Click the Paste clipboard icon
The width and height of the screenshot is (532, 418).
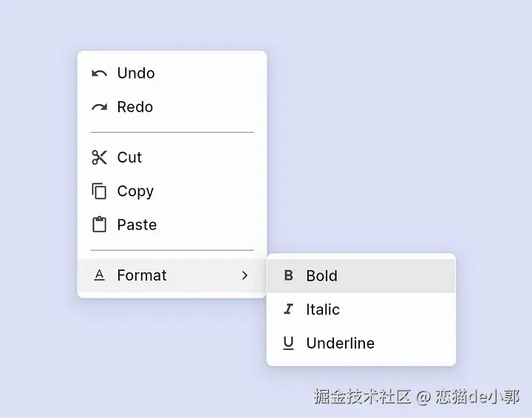(99, 225)
